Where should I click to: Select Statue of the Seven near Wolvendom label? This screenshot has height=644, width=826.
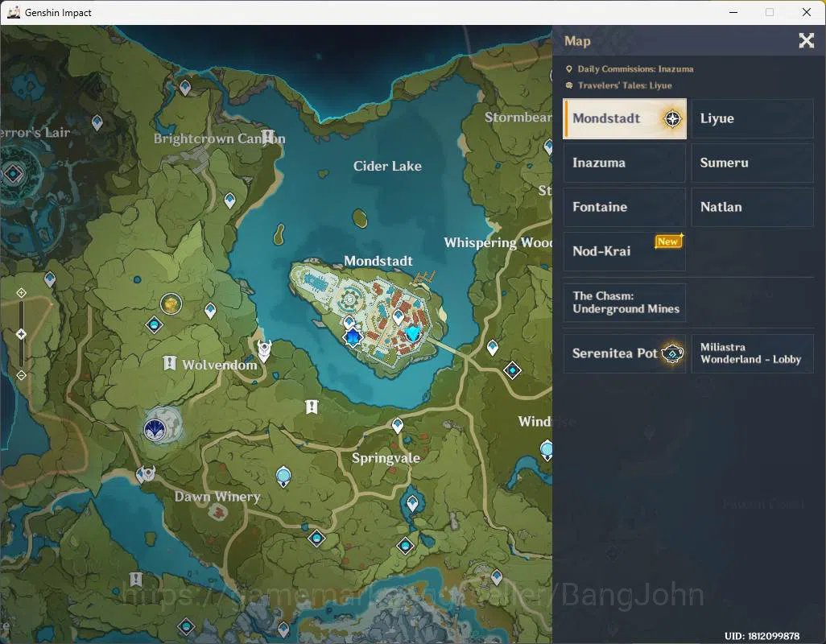[264, 349]
